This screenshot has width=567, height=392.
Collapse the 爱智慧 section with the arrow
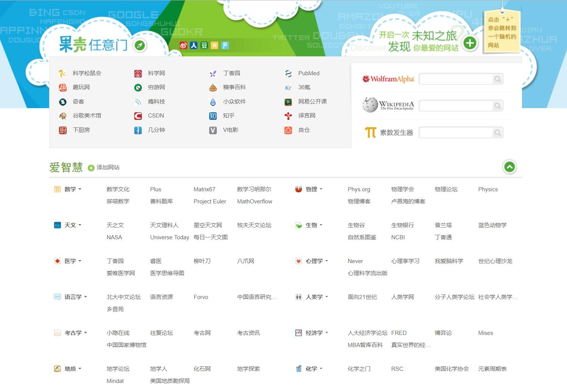[510, 167]
